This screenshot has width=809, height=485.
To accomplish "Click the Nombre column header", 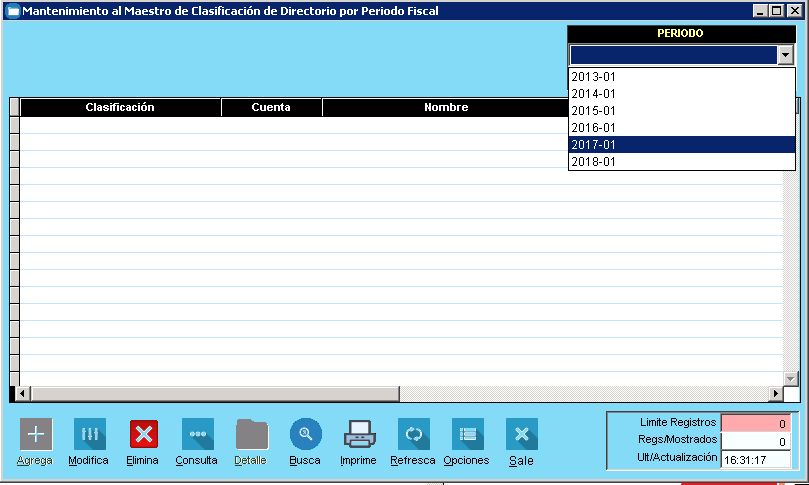I will coord(445,107).
